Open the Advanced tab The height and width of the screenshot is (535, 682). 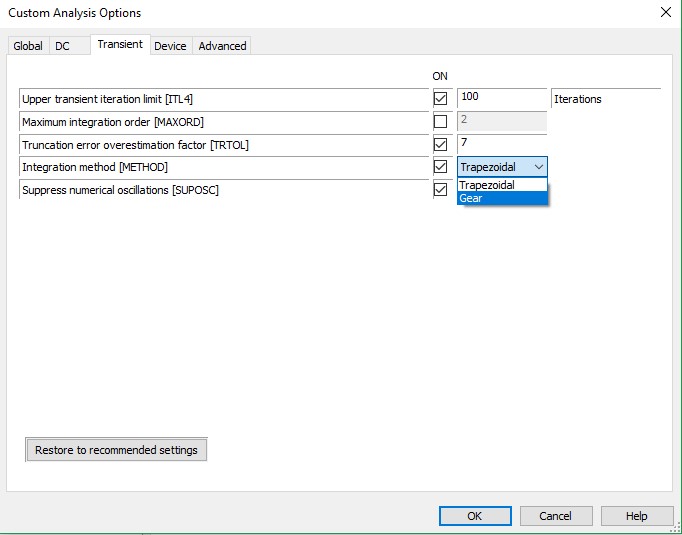222,46
